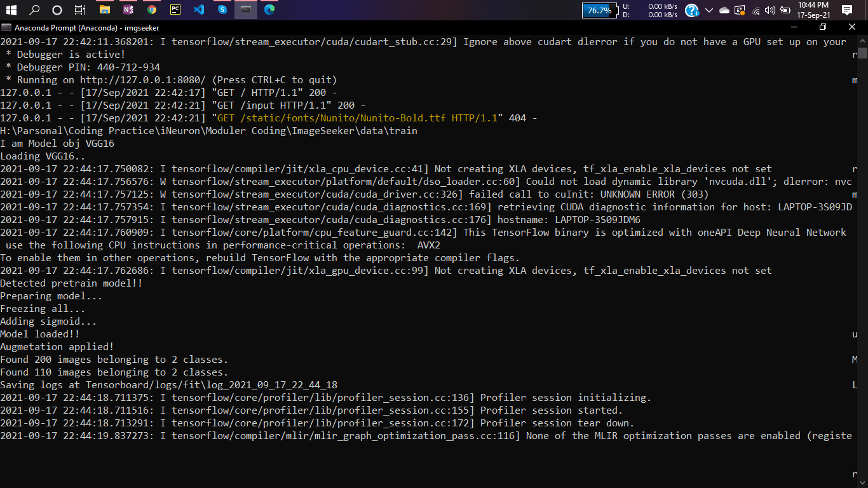Screen dimensions: 868x488
Task: Open the sync tray icon with orange dot
Action: [740, 10]
